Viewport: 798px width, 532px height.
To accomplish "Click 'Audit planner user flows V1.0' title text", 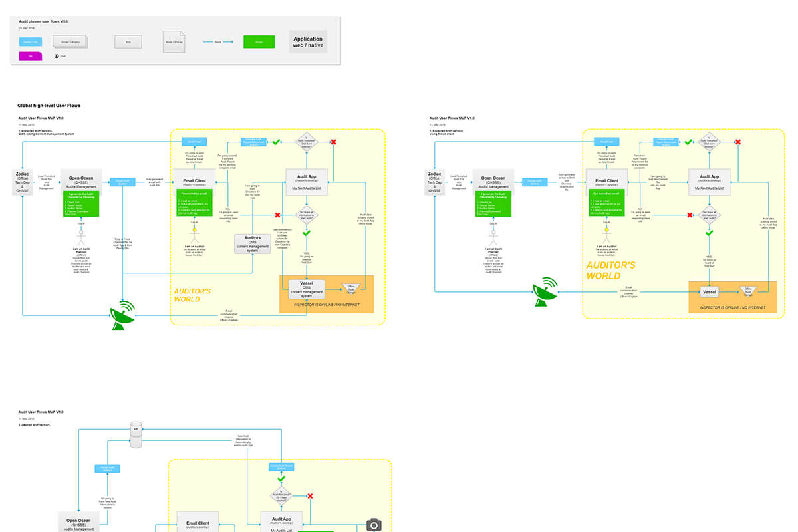I will [43, 21].
